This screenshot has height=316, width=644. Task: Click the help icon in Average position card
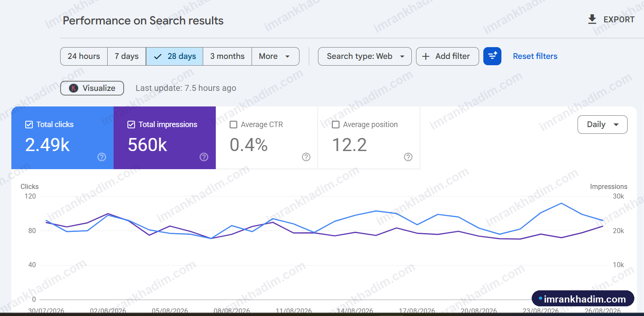408,157
